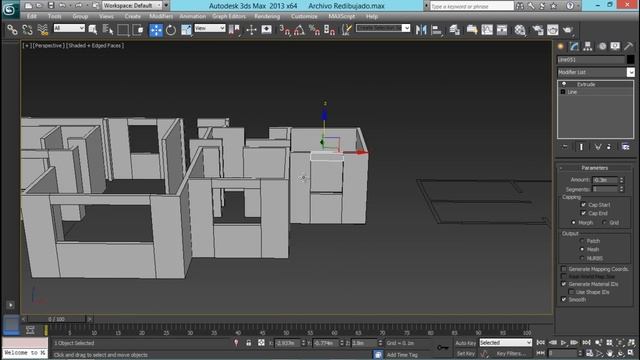Open the Named Selection Sets dropdown
Image resolution: width=640 pixels, height=360 pixels.
[x=383, y=28]
